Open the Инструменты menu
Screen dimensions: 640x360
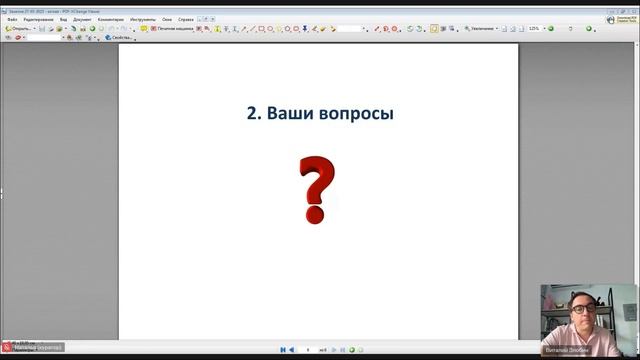(x=143, y=20)
